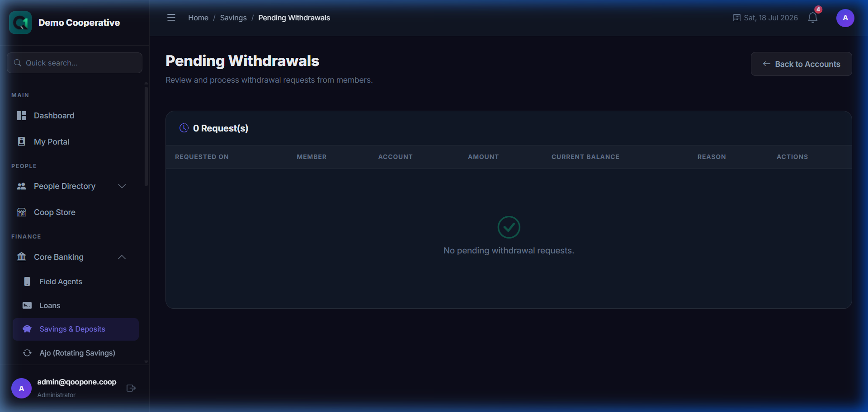The image size is (868, 412).
Task: Collapse the Core Banking chevron
Action: [x=122, y=257]
